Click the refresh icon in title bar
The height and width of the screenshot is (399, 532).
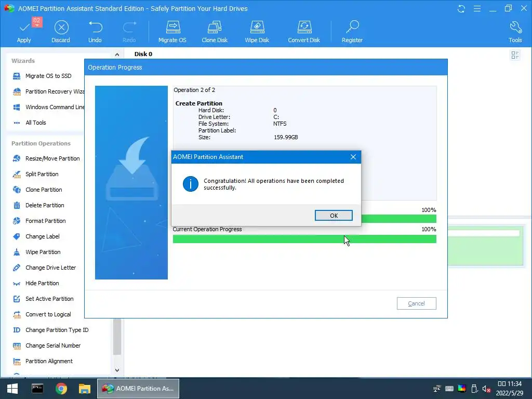click(461, 8)
